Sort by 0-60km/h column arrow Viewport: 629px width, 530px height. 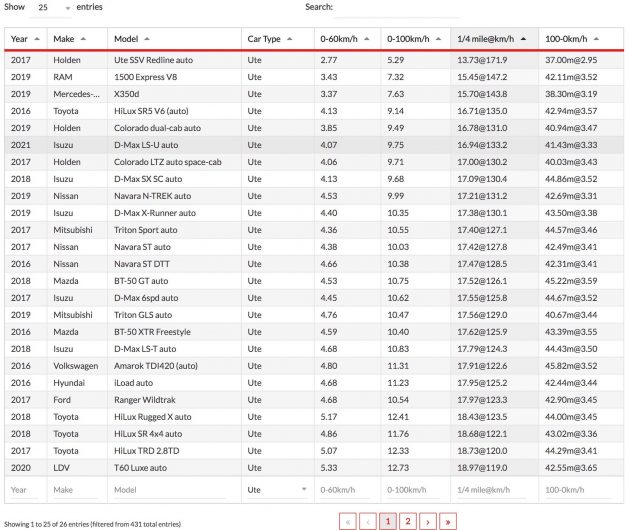pos(367,39)
